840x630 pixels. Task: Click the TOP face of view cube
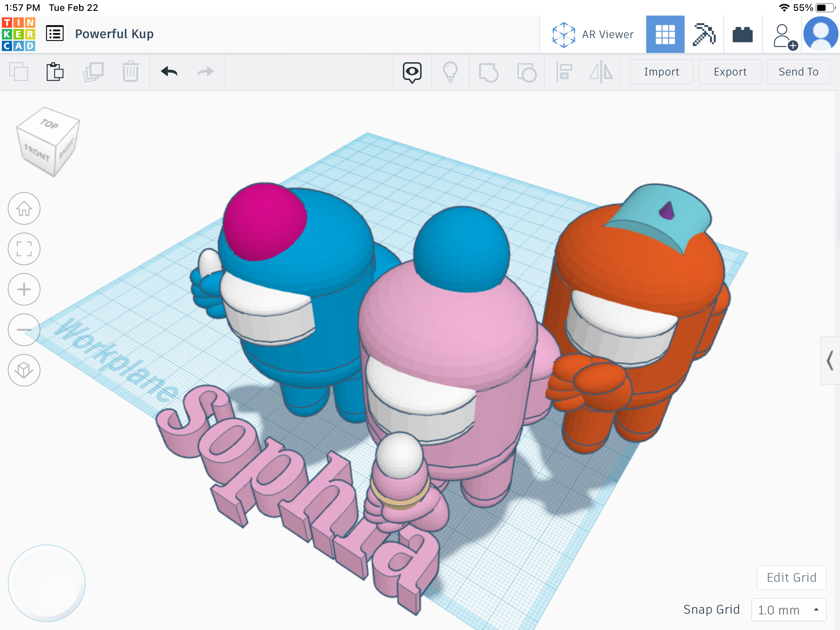49,124
